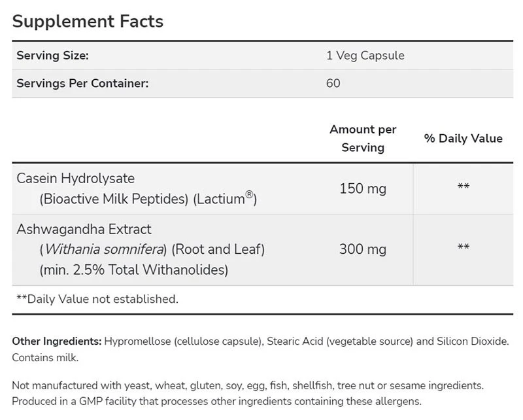Click the 300 mg amount

tap(363, 249)
